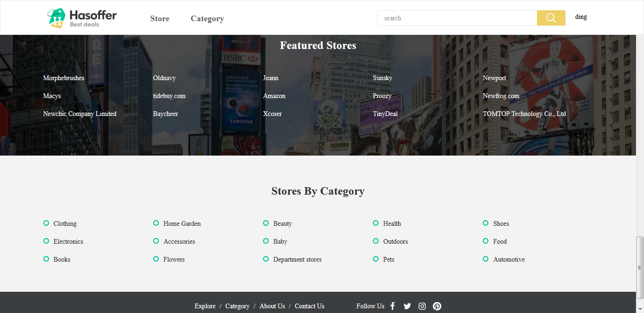Select the Clothing category
This screenshot has width=644, height=313.
tap(65, 223)
